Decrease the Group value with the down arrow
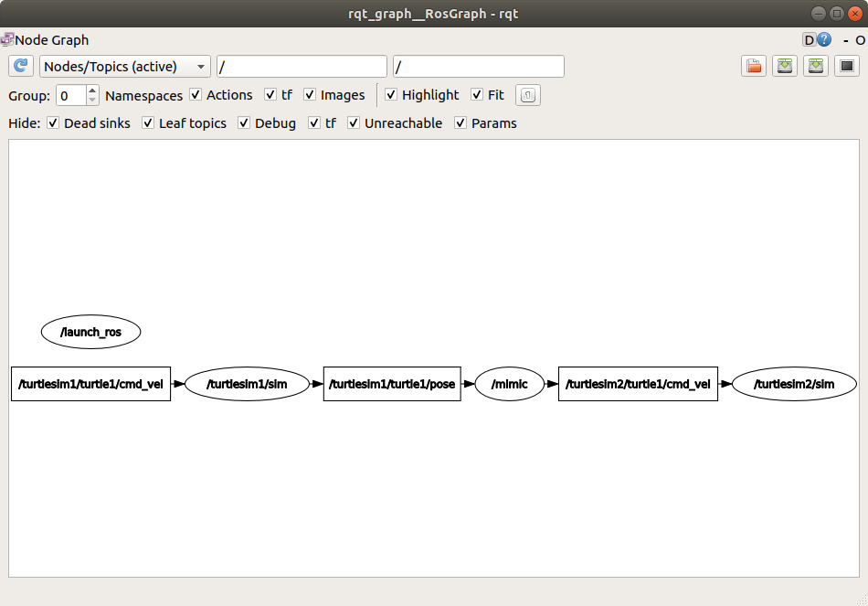 click(x=92, y=100)
